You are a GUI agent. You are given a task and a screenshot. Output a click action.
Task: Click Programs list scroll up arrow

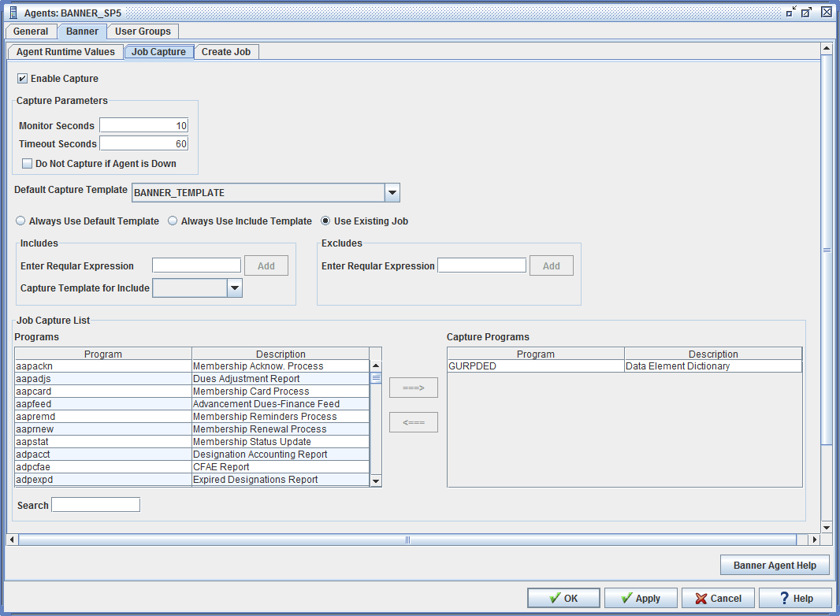pyautogui.click(x=376, y=366)
